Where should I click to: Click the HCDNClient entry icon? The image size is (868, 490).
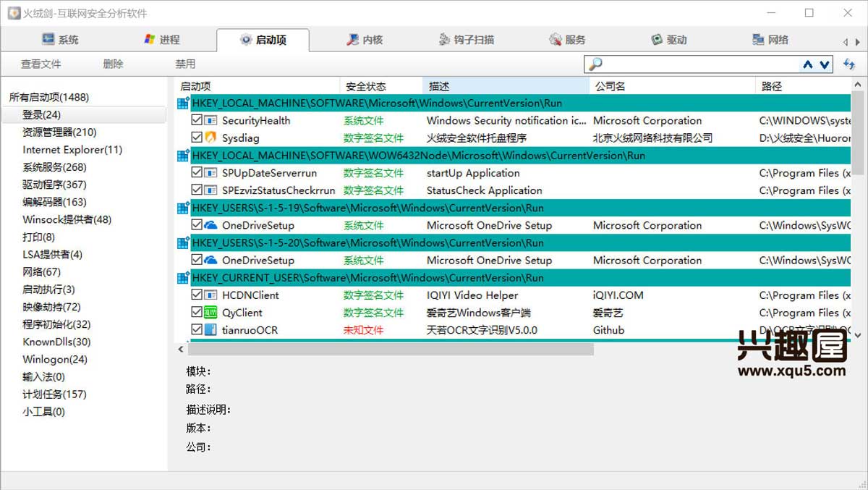point(210,295)
